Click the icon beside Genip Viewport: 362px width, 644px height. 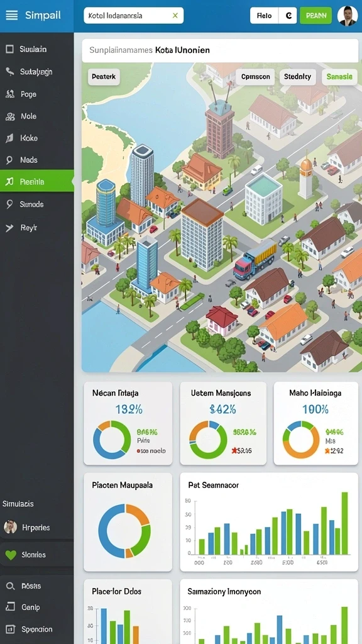coord(10,607)
